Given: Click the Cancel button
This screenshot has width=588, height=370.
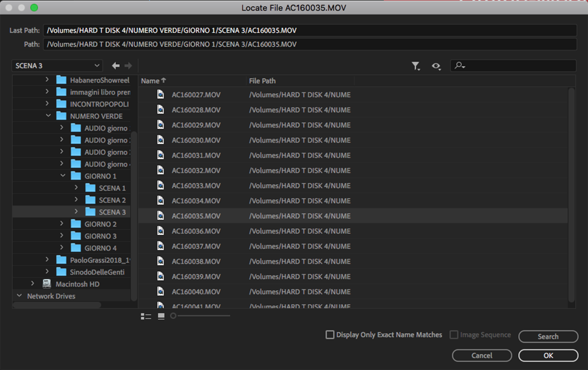Looking at the screenshot, I should point(481,355).
